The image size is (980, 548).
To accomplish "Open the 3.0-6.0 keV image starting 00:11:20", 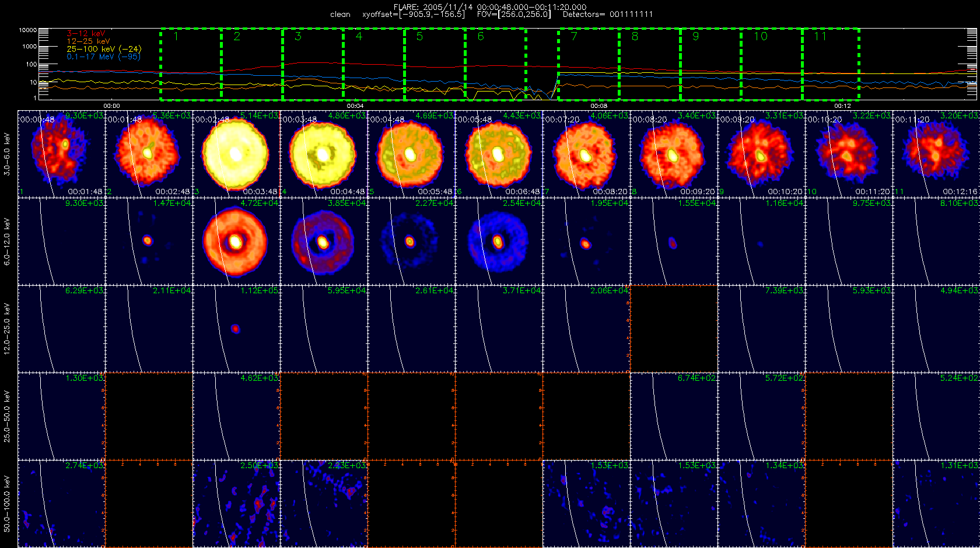I will [x=936, y=153].
